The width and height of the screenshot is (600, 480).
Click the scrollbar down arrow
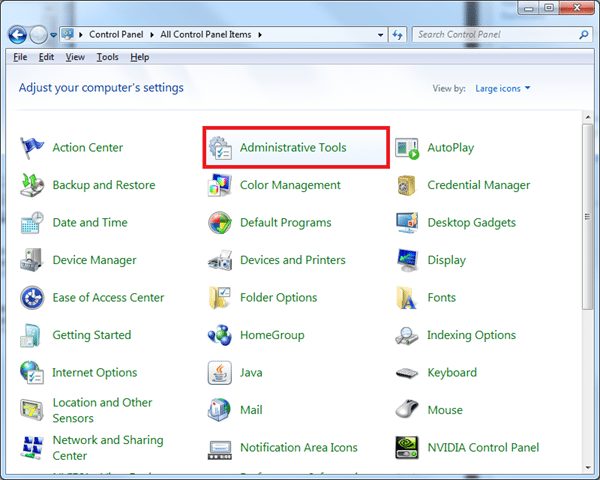588,468
